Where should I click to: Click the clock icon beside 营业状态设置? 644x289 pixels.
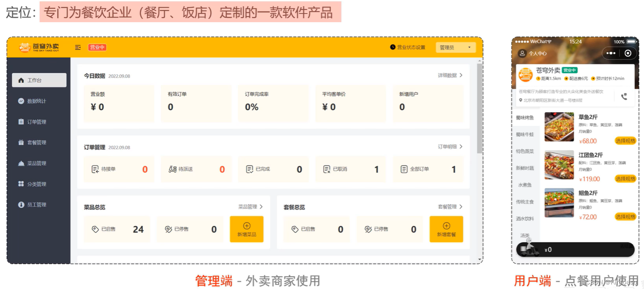tap(393, 47)
